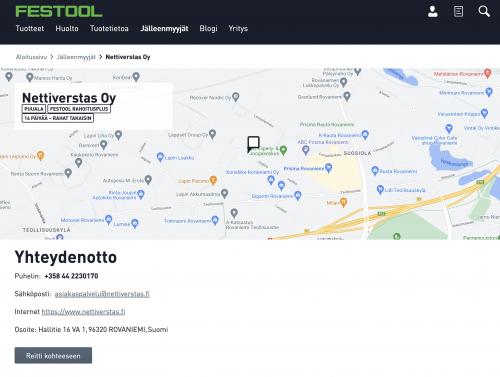The width and height of the screenshot is (500, 377).
Task: Click the Lapin Panimo map pin
Action: click(213, 180)
